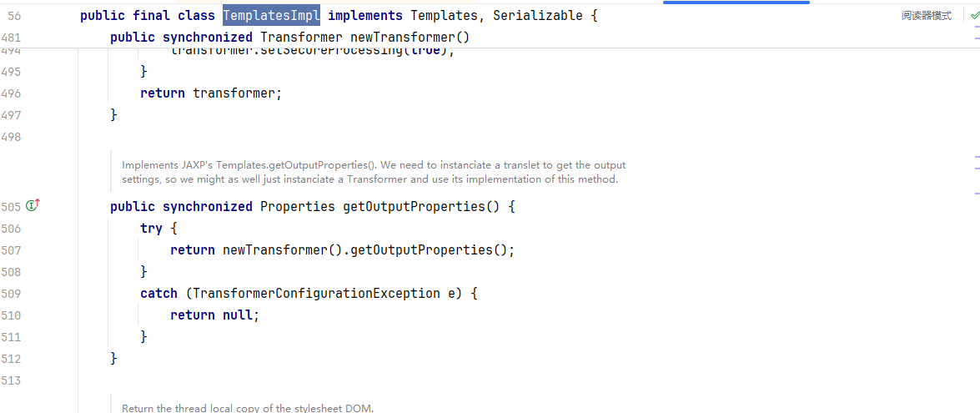Click the JAXP getOutputProperties rendered doc comment

pyautogui.click(x=374, y=172)
